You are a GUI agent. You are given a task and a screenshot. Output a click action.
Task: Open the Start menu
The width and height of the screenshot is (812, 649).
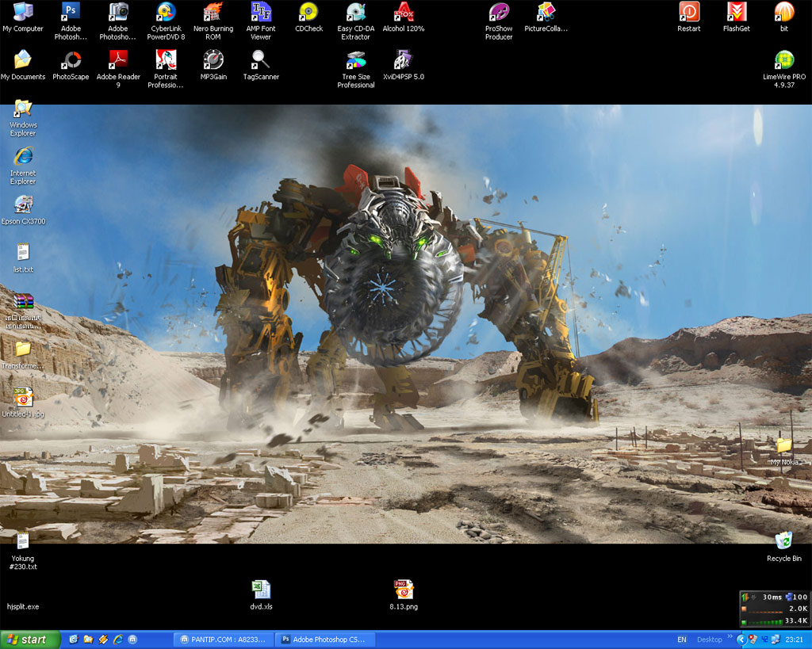[x=30, y=639]
